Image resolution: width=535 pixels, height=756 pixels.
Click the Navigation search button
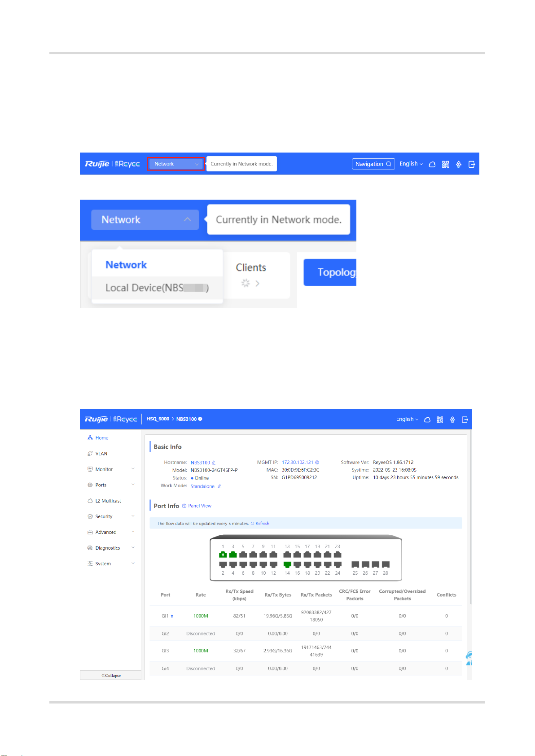click(x=373, y=164)
